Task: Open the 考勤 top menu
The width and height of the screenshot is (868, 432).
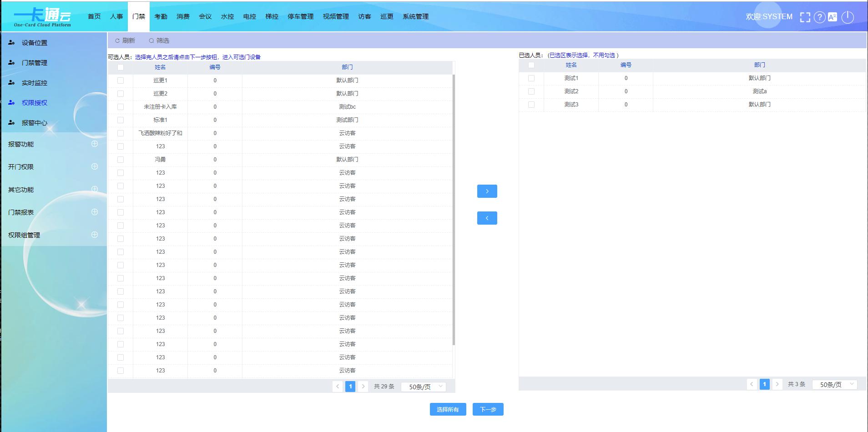Action: [161, 17]
